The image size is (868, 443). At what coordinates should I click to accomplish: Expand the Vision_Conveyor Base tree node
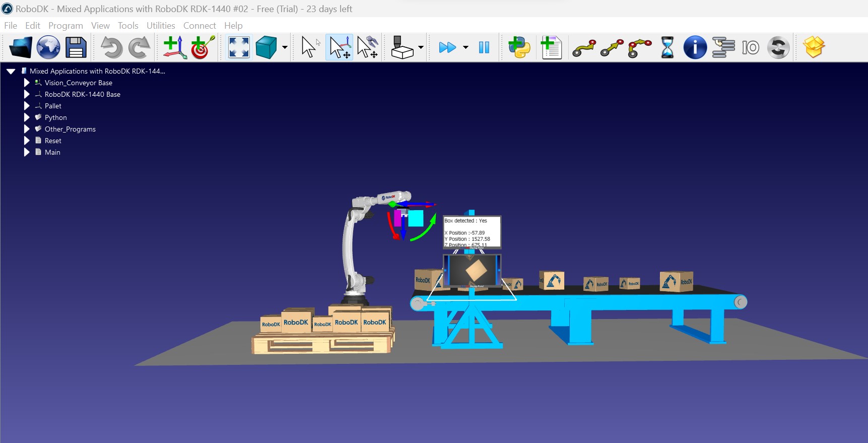27,83
